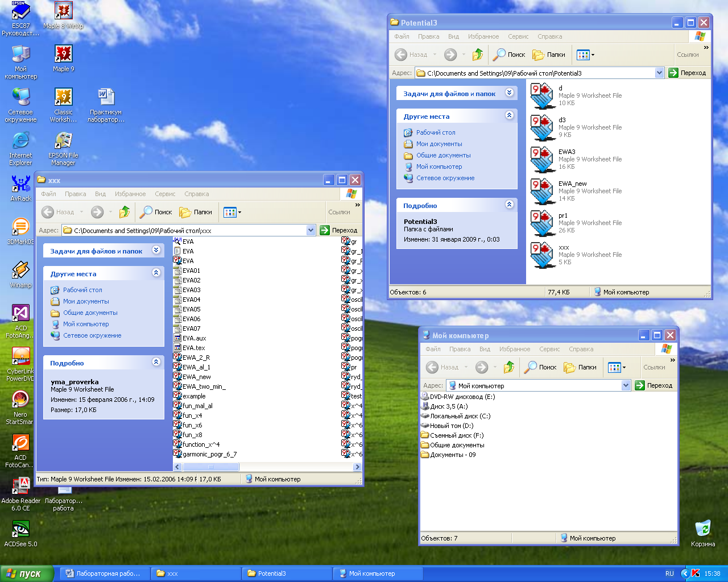
Task: Open Сетевое окружение desktop icon
Action: click(20, 105)
